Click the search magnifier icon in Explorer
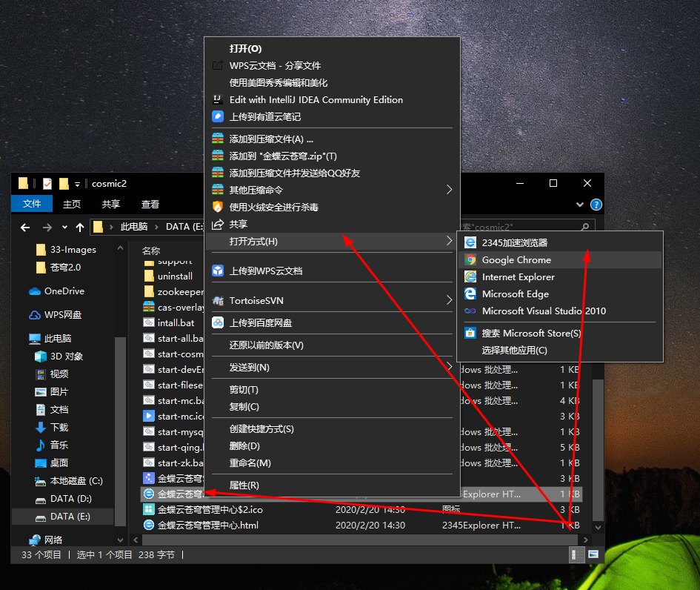Screen dimensions: 700x590 coord(585,227)
